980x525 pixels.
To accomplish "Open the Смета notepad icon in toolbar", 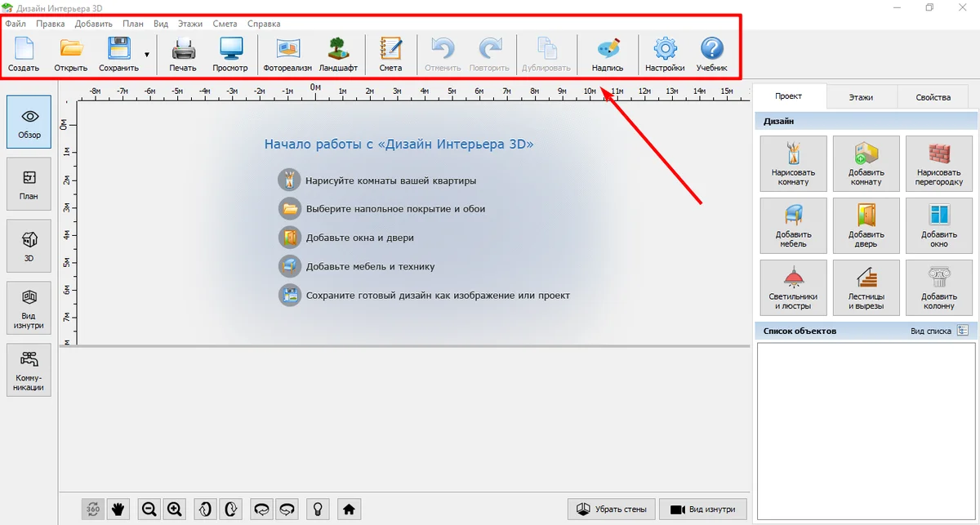I will [x=391, y=55].
